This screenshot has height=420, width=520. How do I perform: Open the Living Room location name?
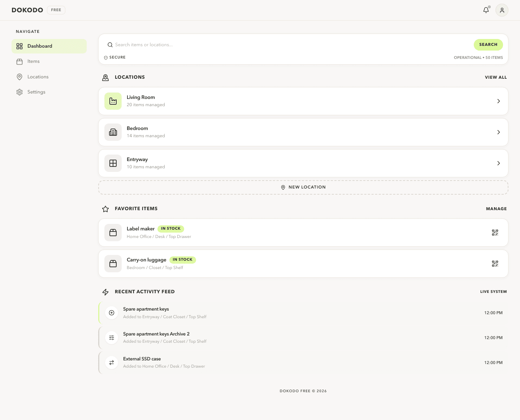[141, 98]
